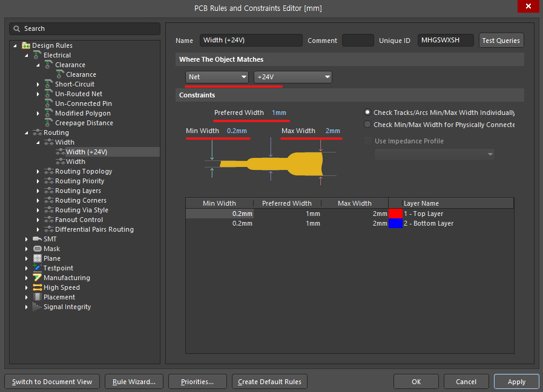The height and width of the screenshot is (392, 543).
Task: Select the Width (+24V) rule
Action: 87,152
